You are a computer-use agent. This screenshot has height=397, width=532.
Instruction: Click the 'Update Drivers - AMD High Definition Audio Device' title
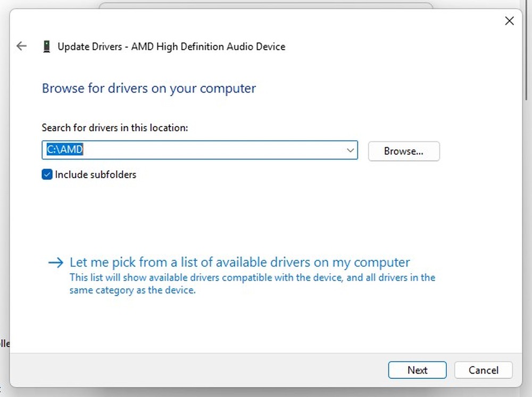171,46
